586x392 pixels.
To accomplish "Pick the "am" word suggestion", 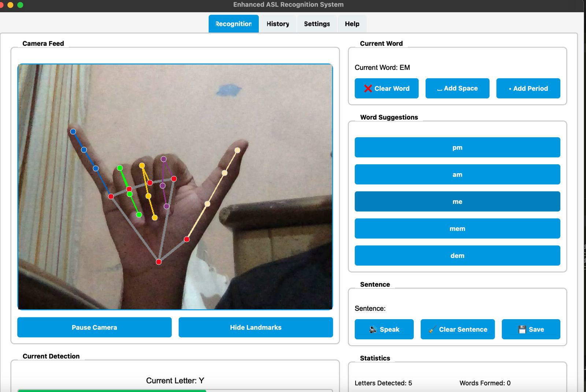I will [x=457, y=175].
